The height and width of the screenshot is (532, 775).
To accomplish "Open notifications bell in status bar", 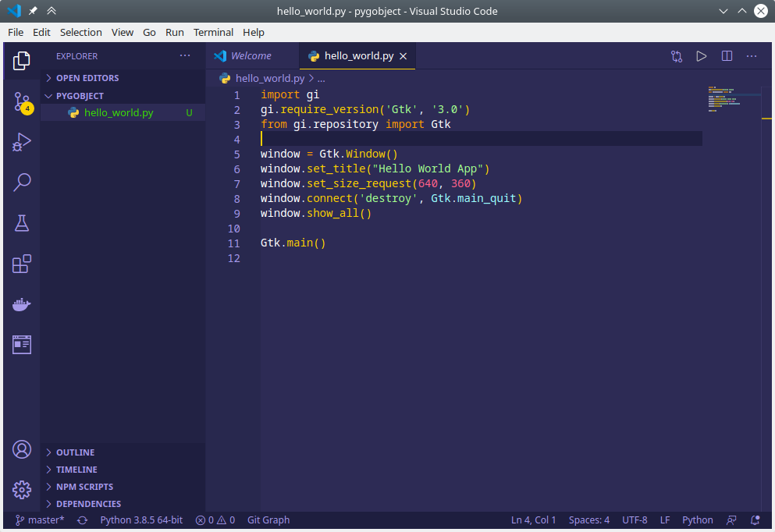I will pos(754,520).
